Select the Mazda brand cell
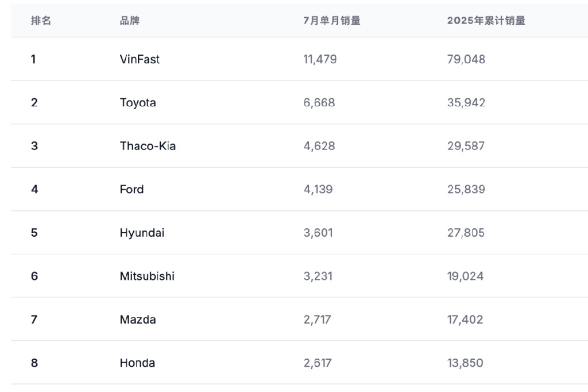The width and height of the screenshot is (588, 392). [x=138, y=320]
